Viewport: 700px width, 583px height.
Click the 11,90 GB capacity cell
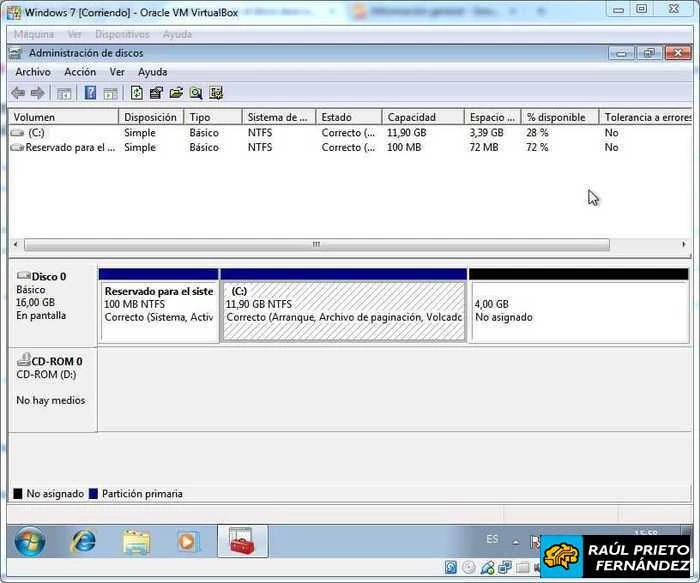(x=407, y=133)
